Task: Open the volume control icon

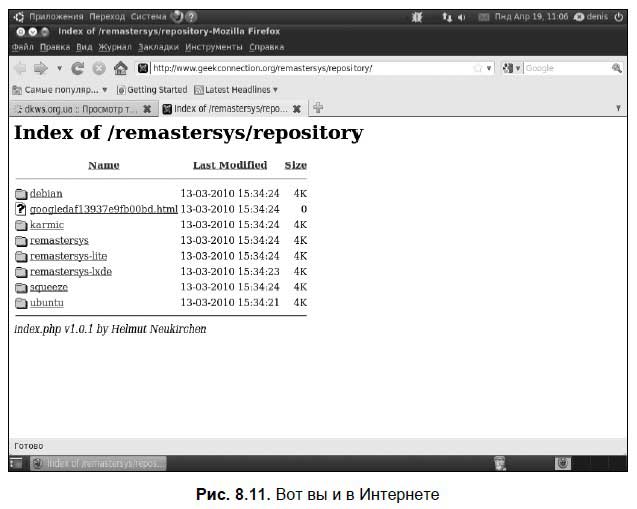Action: (x=462, y=17)
